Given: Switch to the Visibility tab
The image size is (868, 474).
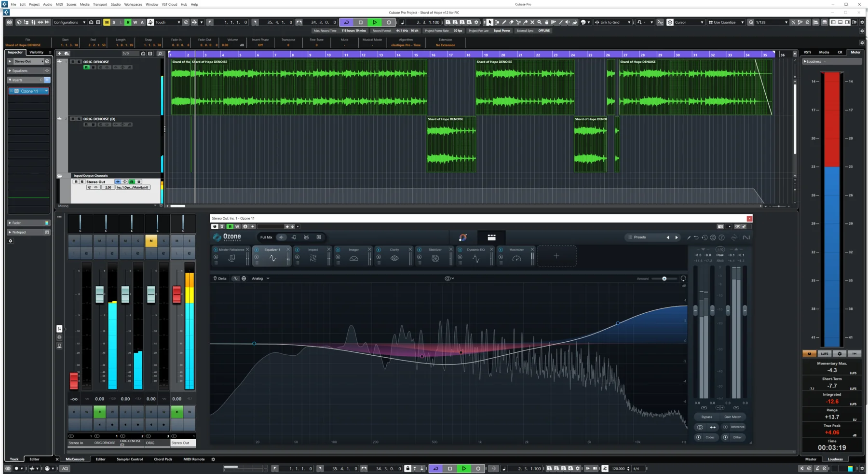Looking at the screenshot, I should (x=36, y=52).
